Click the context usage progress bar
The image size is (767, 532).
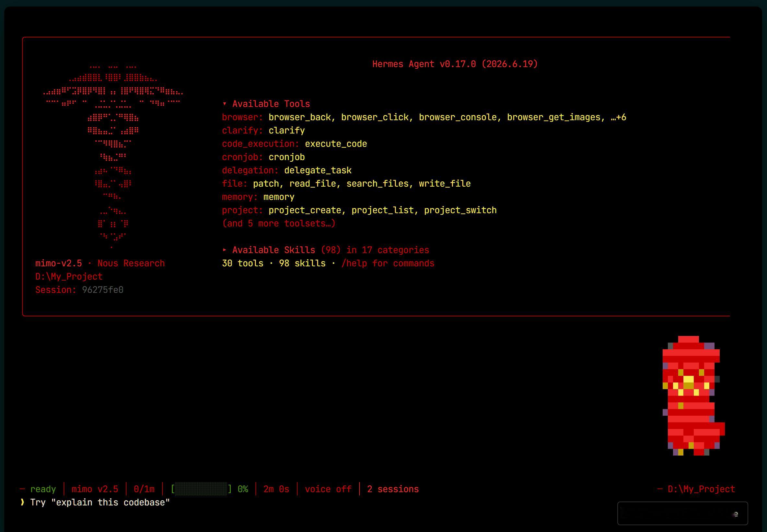201,489
